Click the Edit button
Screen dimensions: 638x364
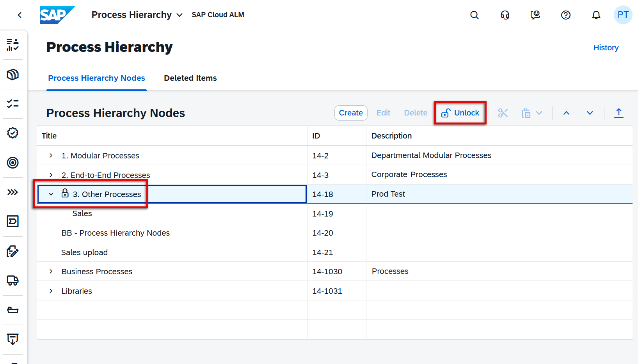(384, 113)
